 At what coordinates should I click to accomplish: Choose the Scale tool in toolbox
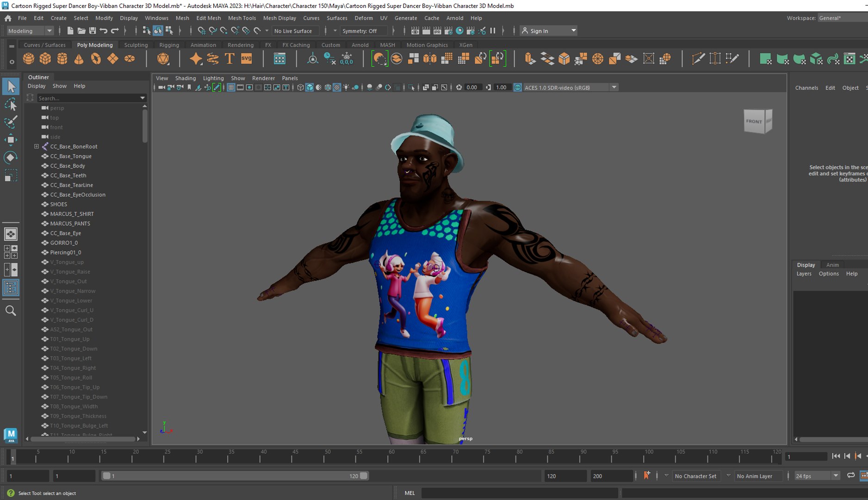click(x=11, y=175)
